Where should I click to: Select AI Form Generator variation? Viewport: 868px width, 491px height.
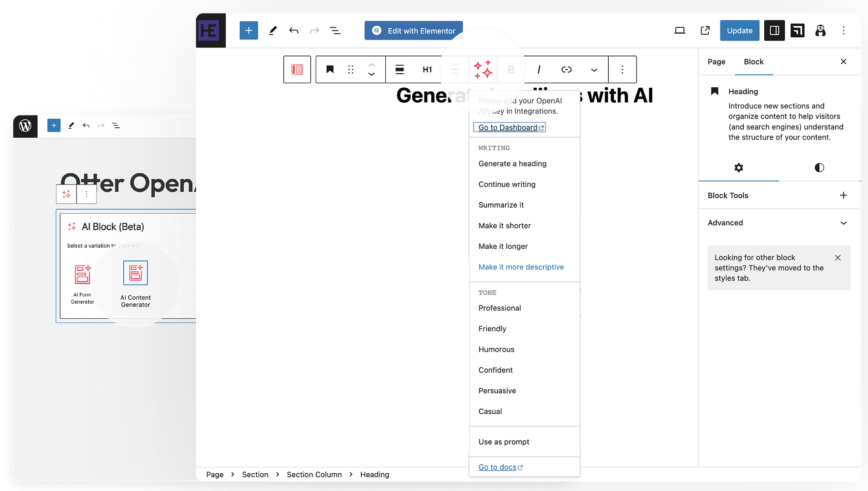(82, 284)
